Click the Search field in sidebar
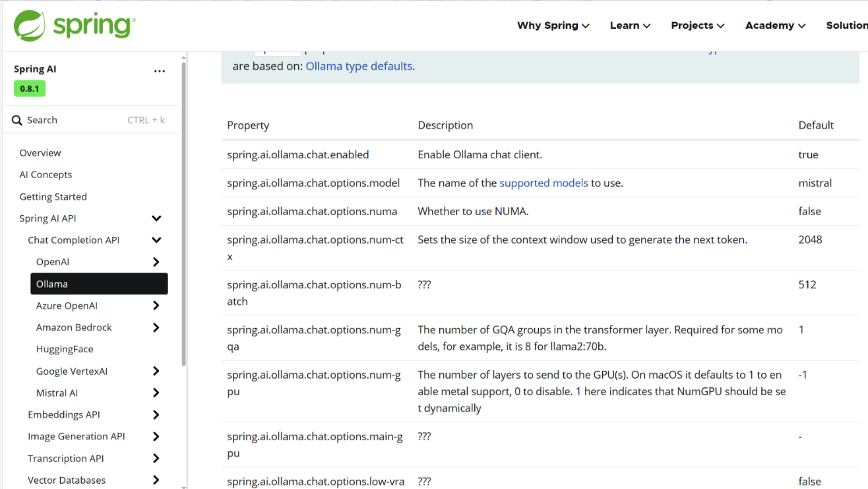This screenshot has height=489, width=868. (x=90, y=120)
